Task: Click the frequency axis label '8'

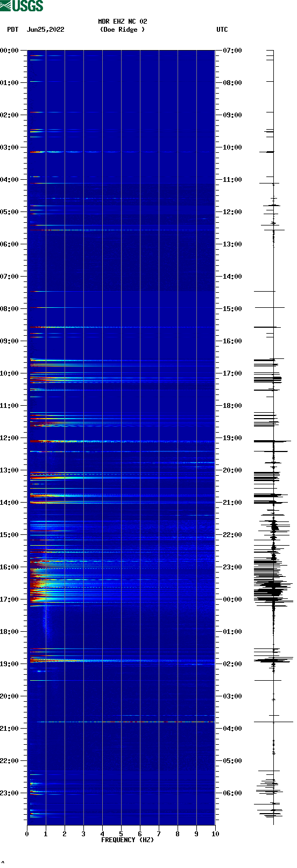Action: coord(178,834)
